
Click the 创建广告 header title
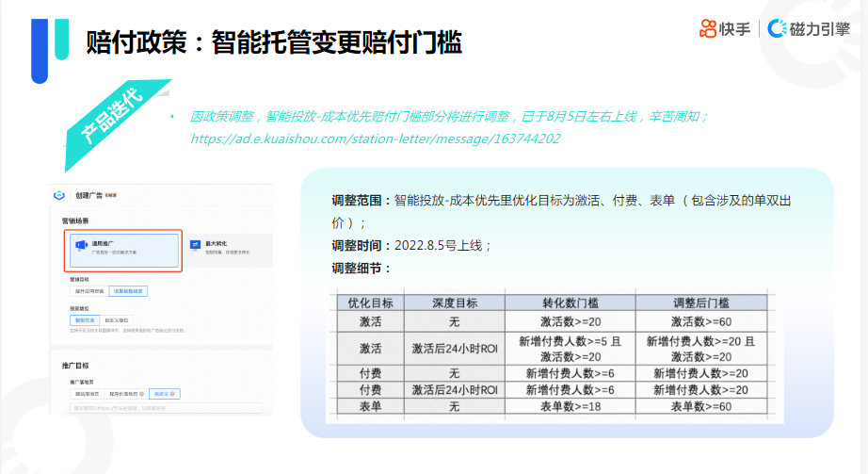coord(88,195)
